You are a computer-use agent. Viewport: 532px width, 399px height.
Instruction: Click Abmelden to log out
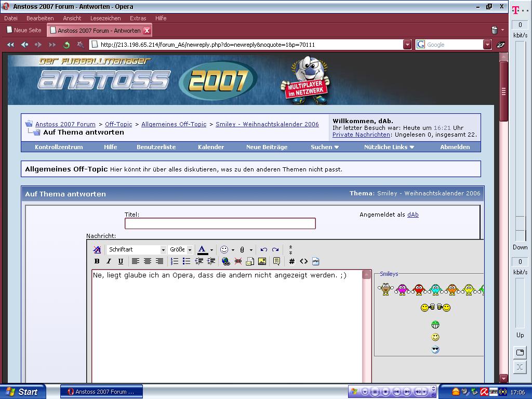point(455,147)
